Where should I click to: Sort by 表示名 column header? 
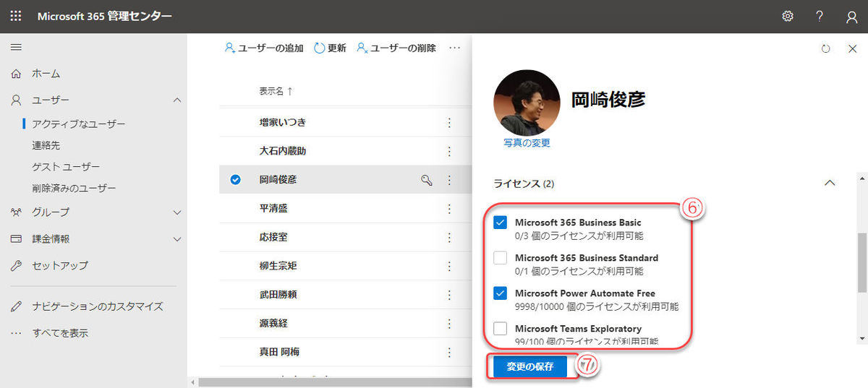[x=276, y=91]
